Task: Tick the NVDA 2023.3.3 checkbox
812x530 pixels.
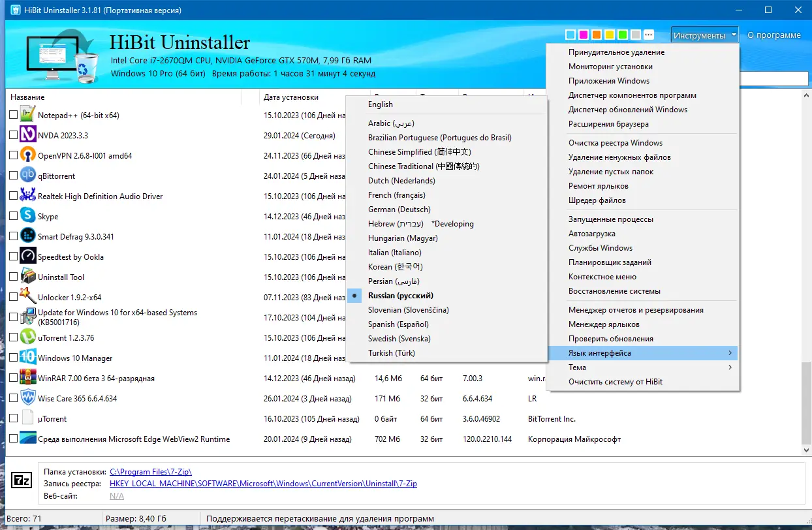Action: (13, 135)
